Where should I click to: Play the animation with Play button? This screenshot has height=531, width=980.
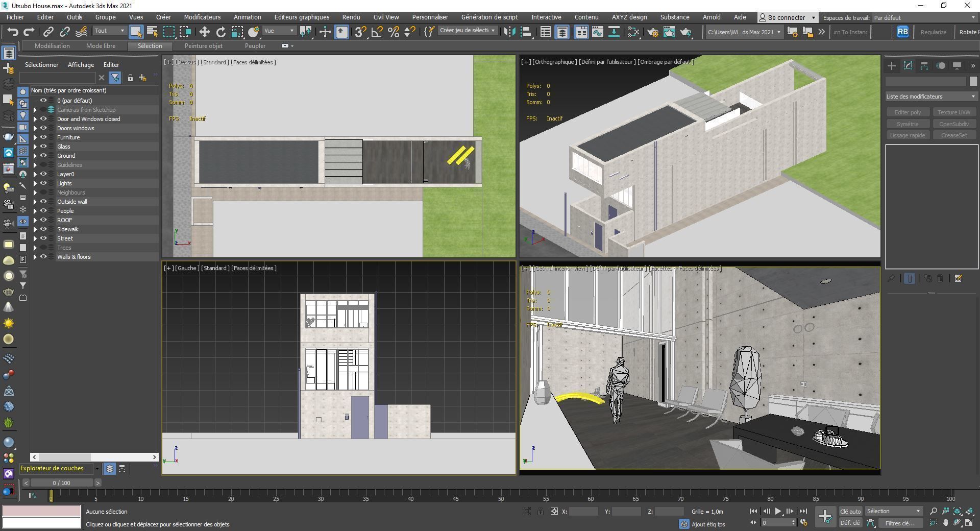click(x=778, y=511)
